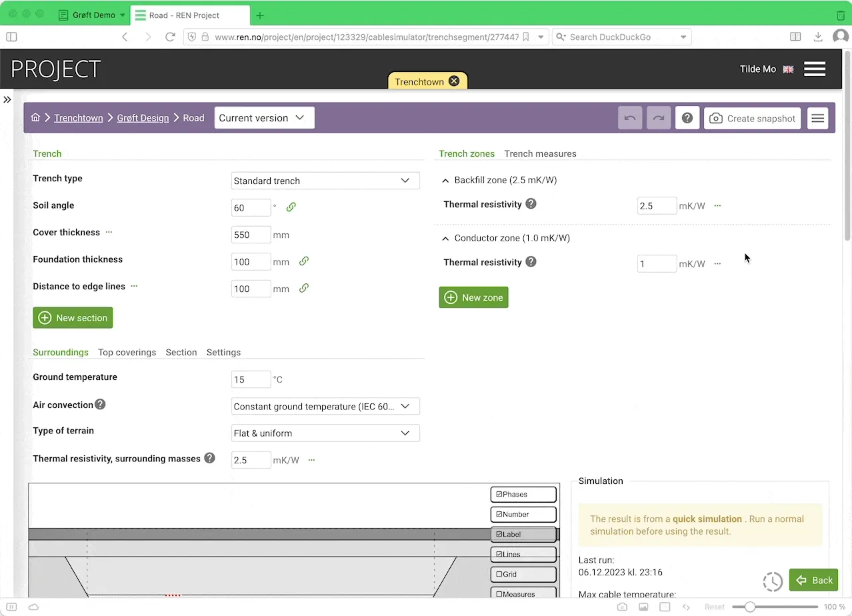The image size is (852, 616).
Task: Open the simulation history clock icon
Action: coord(772,581)
